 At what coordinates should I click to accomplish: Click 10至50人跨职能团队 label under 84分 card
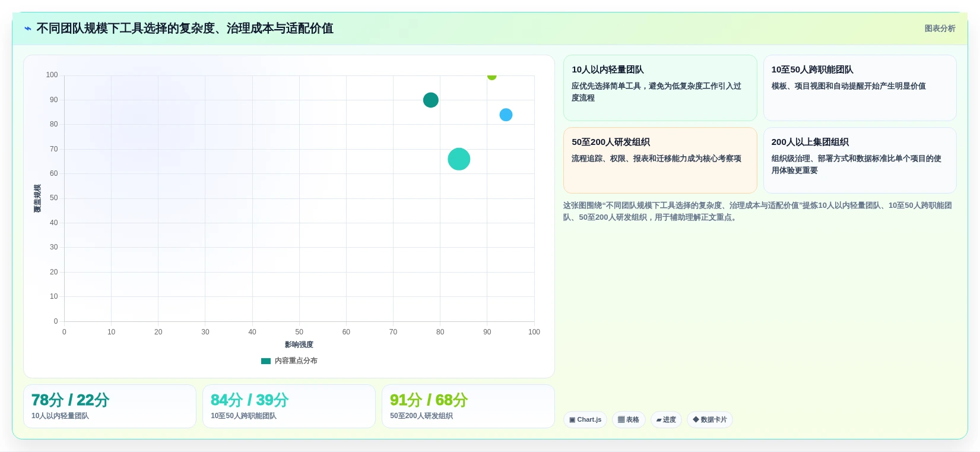[x=243, y=416]
